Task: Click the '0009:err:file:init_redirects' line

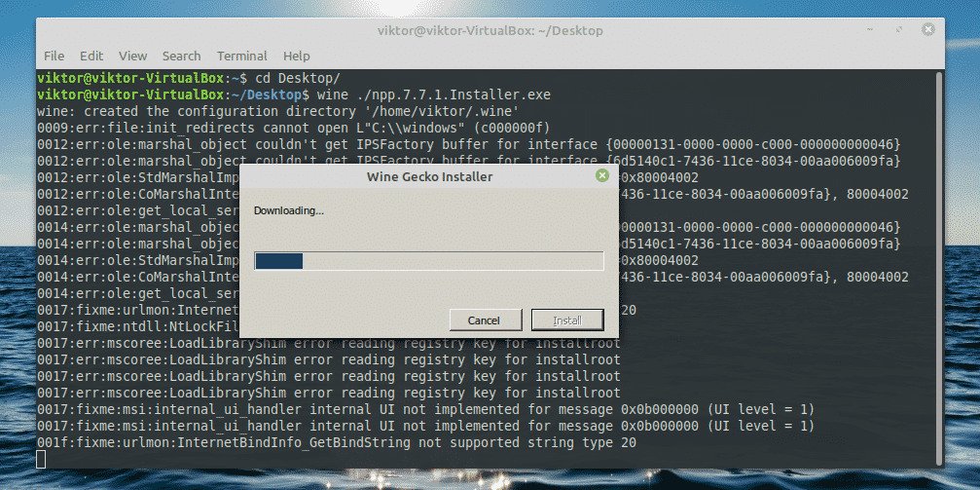Action: (x=293, y=129)
